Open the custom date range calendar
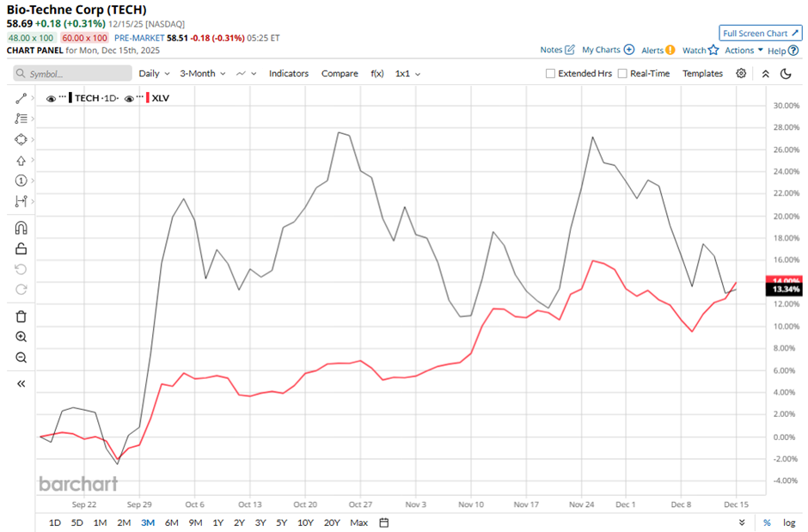The width and height of the screenshot is (808, 532). click(384, 523)
